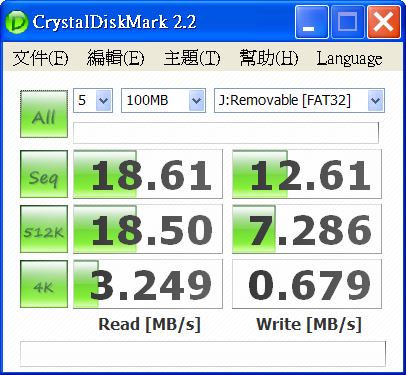406x375 pixels.
Task: Open the 編輯(E) menu
Action: 116,58
